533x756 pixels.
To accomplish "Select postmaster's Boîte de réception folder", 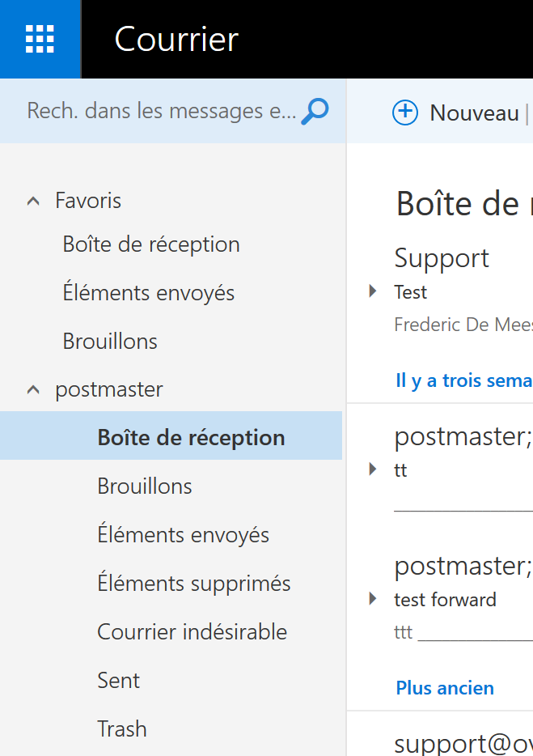I will (x=191, y=438).
